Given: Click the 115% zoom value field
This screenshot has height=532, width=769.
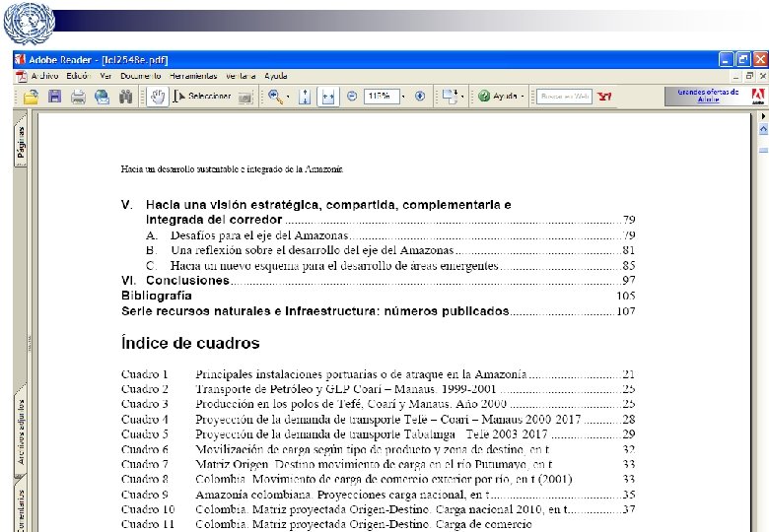Looking at the screenshot, I should pyautogui.click(x=382, y=97).
